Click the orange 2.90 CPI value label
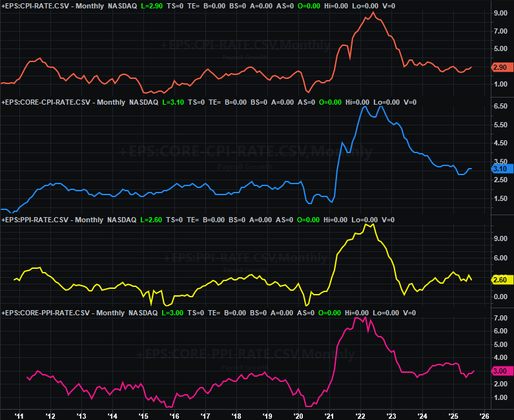This screenshot has height=420, width=514. 502,67
